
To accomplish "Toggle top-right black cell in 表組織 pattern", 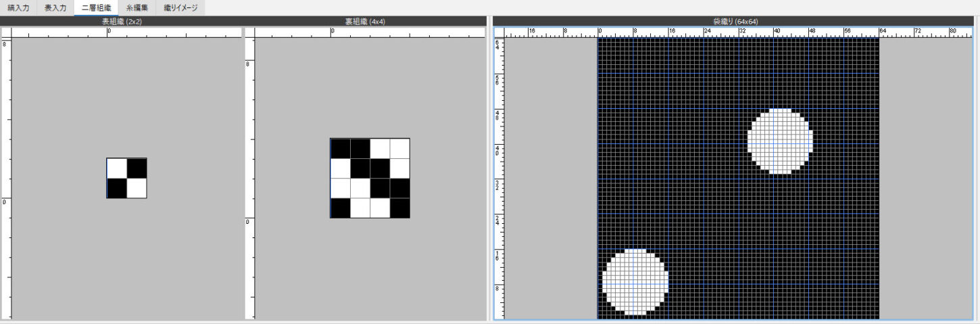I will coord(137,168).
